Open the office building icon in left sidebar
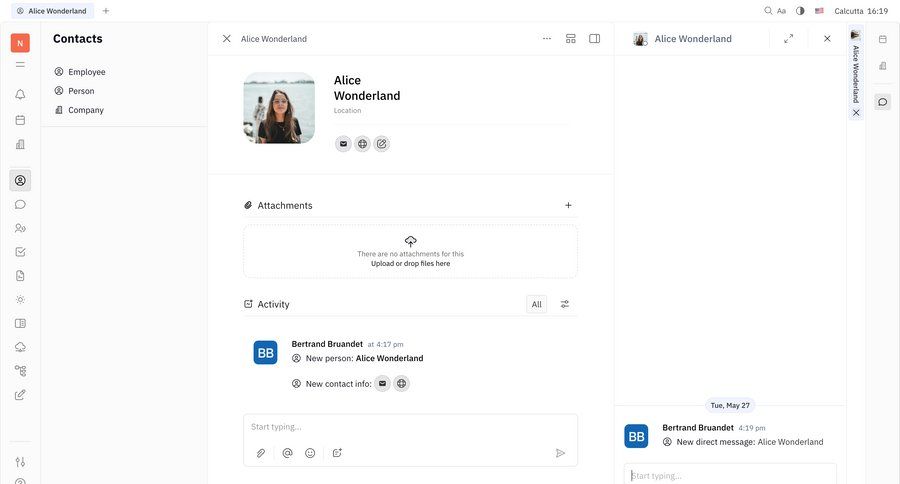The image size is (900, 484). tap(20, 144)
